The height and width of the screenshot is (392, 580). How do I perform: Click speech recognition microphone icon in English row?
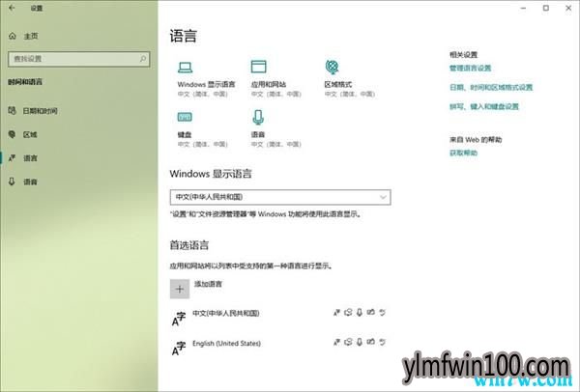(360, 342)
